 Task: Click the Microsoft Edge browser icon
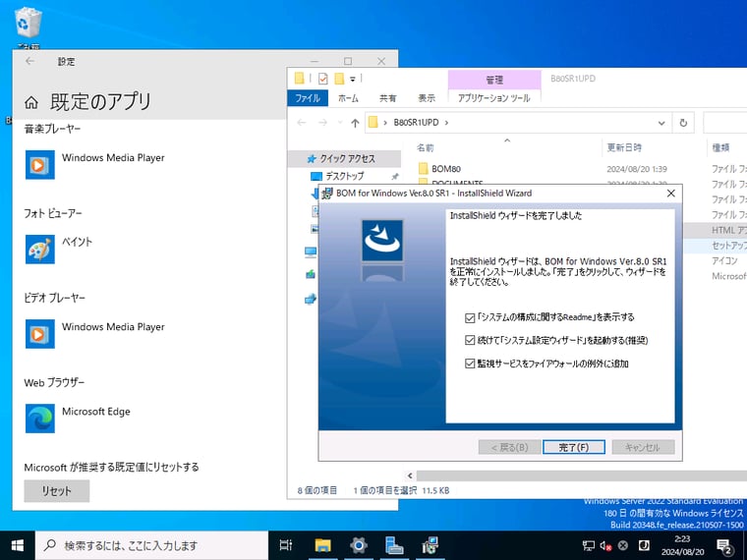[40, 419]
